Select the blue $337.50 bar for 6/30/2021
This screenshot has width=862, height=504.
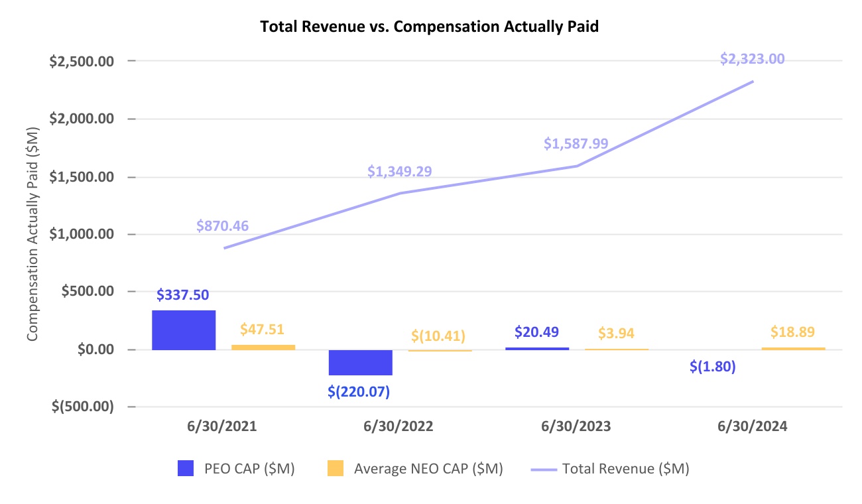tap(184, 330)
